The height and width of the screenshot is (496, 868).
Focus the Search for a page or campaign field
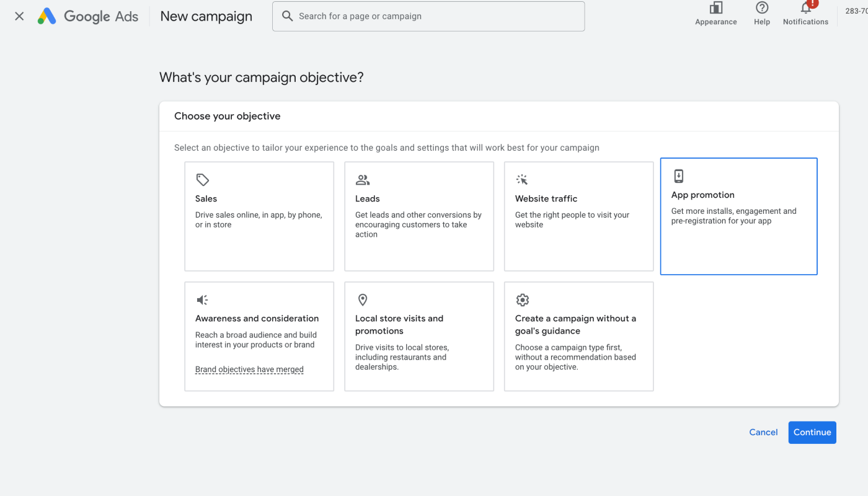coord(428,16)
